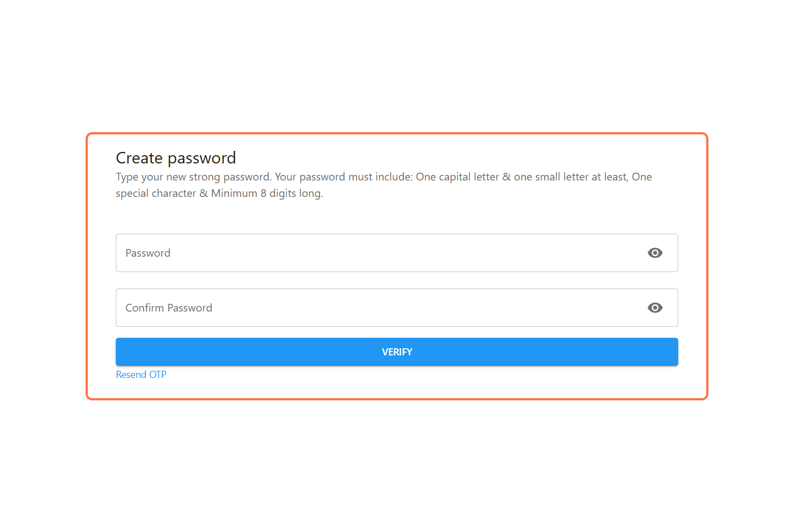Click the "Create password" heading
The image size is (794, 532).
(x=176, y=158)
